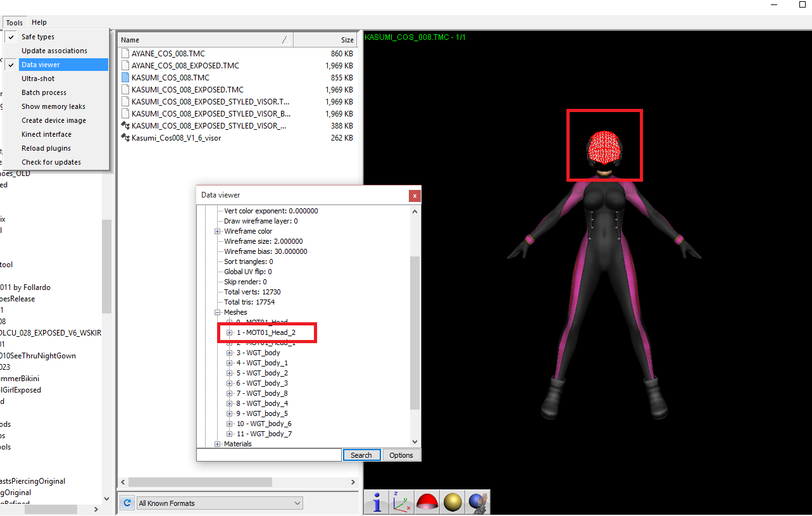Click the blue sphere with hand icon
This screenshot has width=812, height=516.
[x=477, y=503]
